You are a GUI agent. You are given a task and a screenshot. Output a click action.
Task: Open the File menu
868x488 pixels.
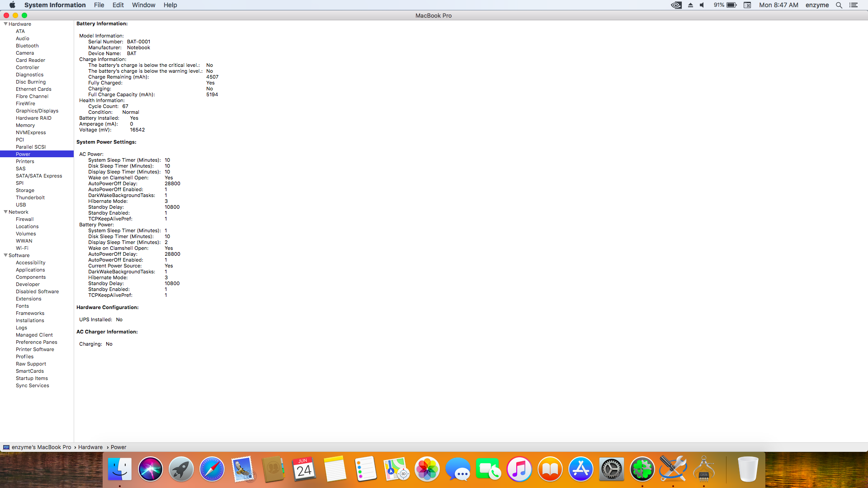99,5
